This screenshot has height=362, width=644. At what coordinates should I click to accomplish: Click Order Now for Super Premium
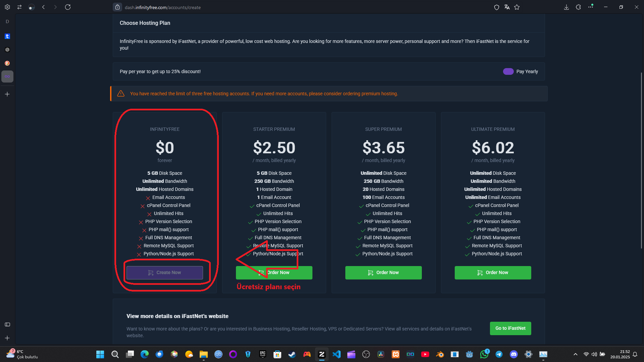pyautogui.click(x=384, y=273)
